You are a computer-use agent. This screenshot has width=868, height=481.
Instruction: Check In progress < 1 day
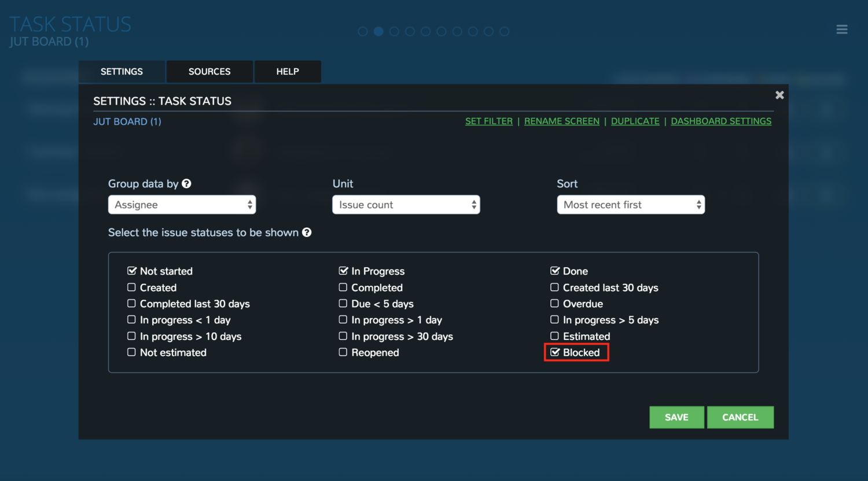coord(131,319)
